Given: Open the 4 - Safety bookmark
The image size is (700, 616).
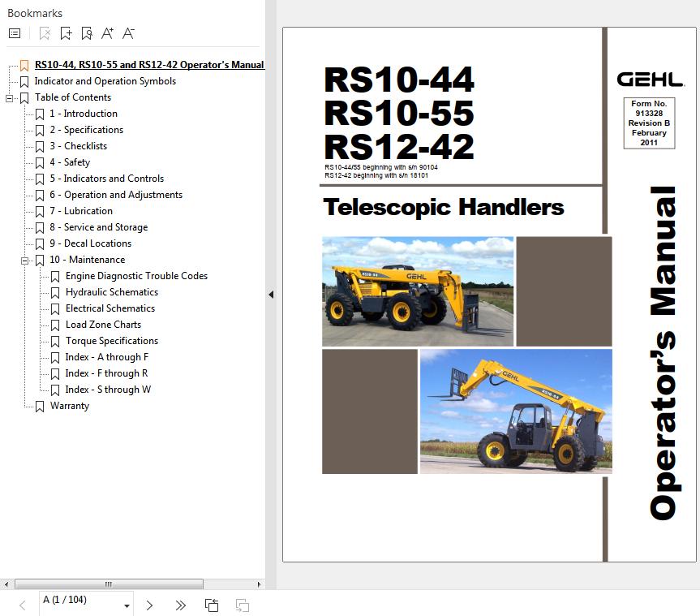Looking at the screenshot, I should 69,162.
